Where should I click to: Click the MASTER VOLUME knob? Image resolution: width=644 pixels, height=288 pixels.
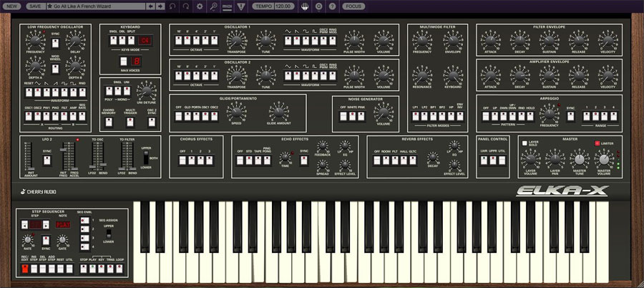[603, 160]
